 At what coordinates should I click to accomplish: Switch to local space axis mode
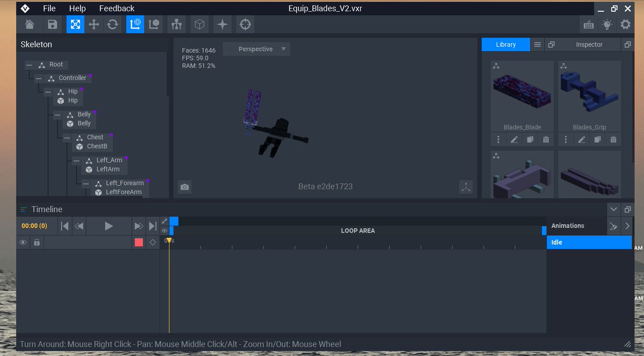coord(154,24)
